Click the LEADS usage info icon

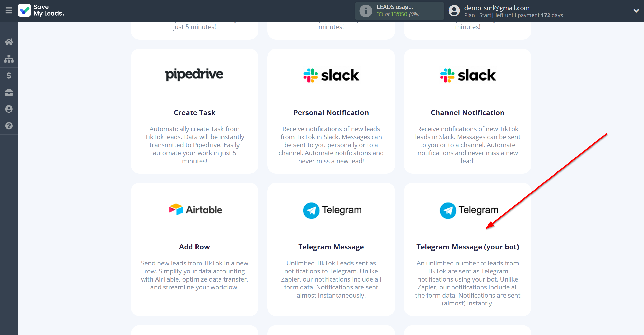366,11
